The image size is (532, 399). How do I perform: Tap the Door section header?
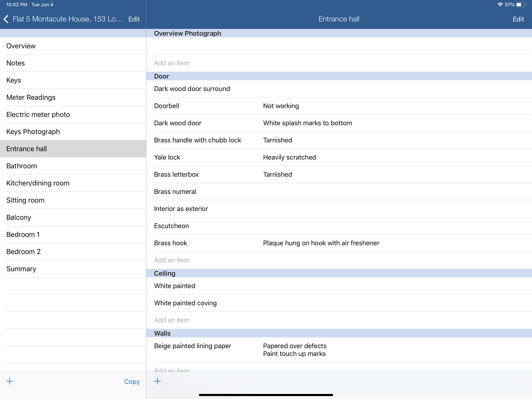pyautogui.click(x=339, y=76)
